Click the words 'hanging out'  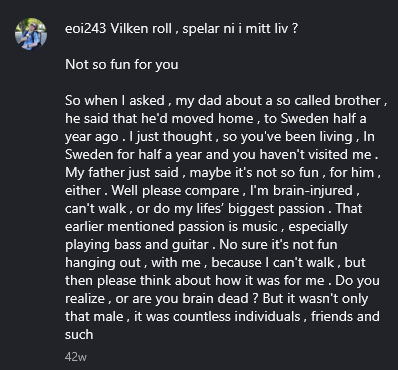click(x=103, y=263)
